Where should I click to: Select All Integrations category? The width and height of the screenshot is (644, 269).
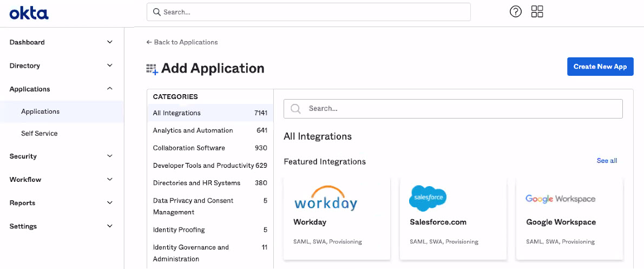(x=210, y=113)
